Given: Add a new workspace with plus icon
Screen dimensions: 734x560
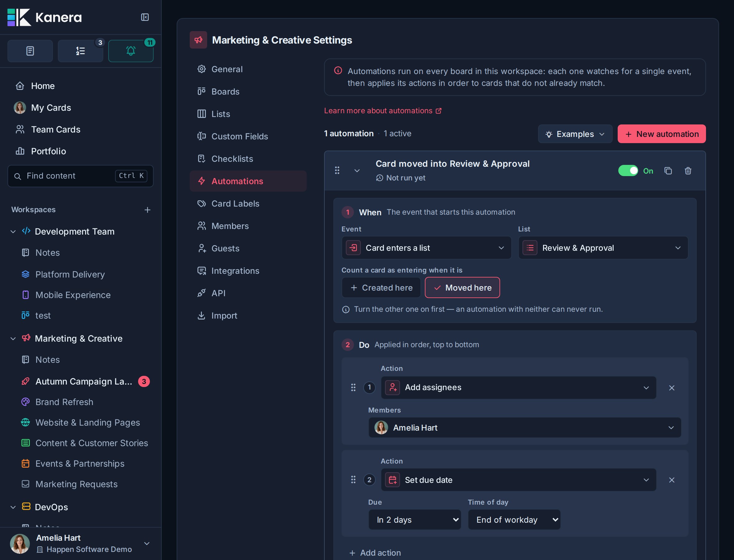Looking at the screenshot, I should pyautogui.click(x=147, y=210).
